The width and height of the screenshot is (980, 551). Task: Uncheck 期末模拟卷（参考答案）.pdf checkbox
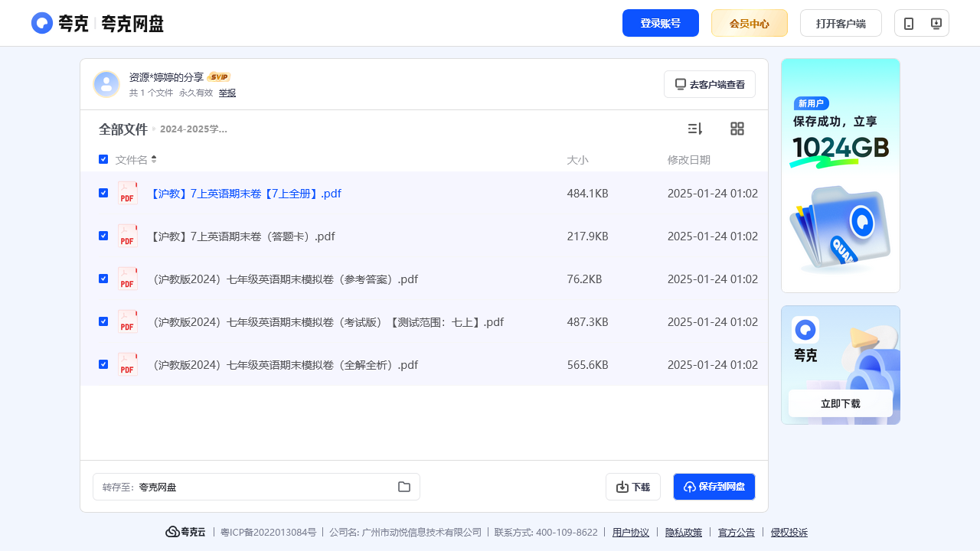103,279
